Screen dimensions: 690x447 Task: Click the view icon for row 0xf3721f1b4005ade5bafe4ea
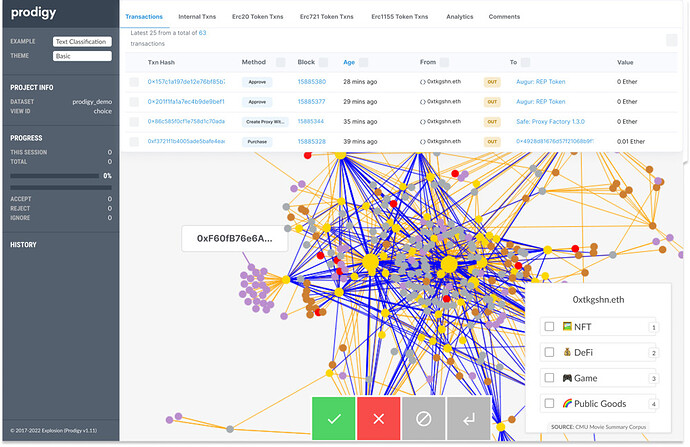click(x=134, y=142)
